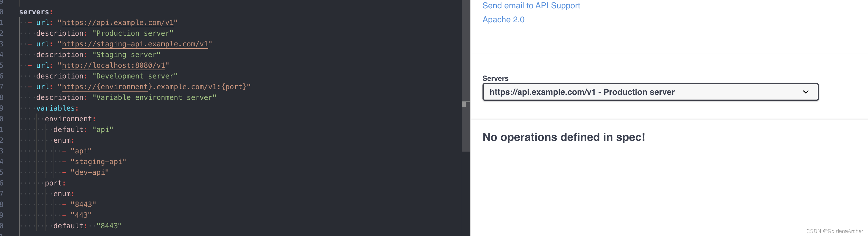The image size is (868, 236).
Task: Click the "443" enum entry
Action: (81, 215)
